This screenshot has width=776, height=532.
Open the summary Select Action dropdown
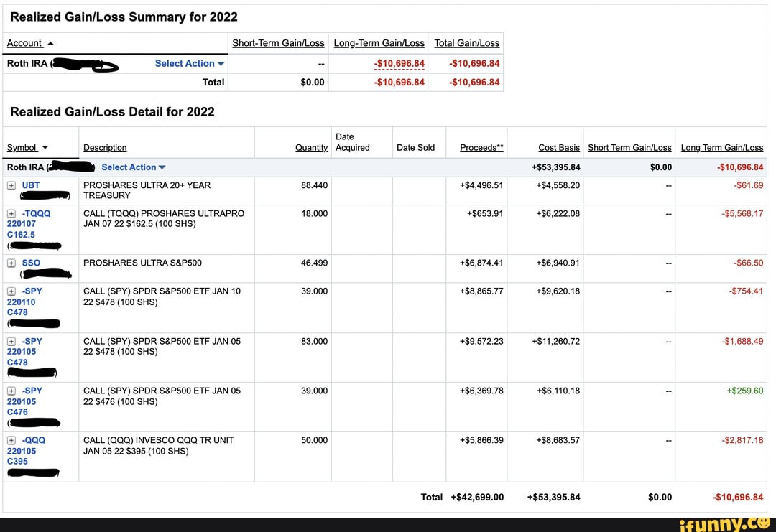click(189, 63)
